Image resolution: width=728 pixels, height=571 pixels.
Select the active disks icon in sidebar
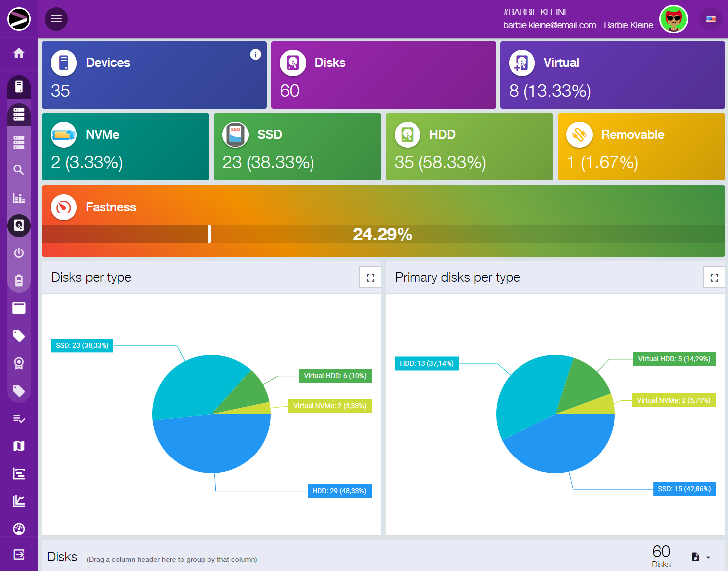pyautogui.click(x=19, y=226)
